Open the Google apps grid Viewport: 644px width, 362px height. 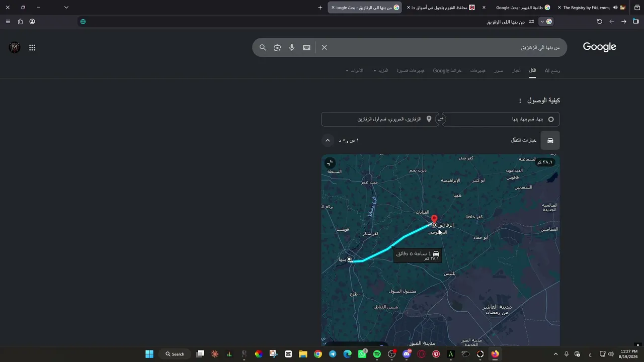[x=32, y=48]
